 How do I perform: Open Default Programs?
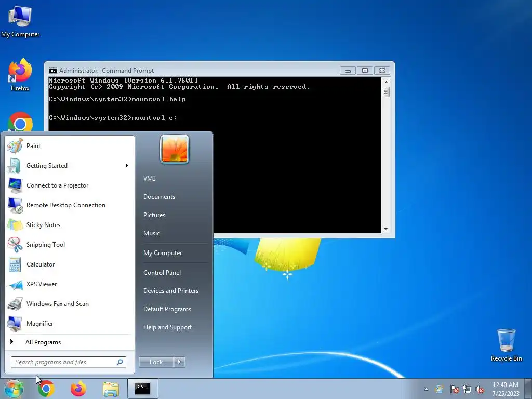[x=167, y=310]
